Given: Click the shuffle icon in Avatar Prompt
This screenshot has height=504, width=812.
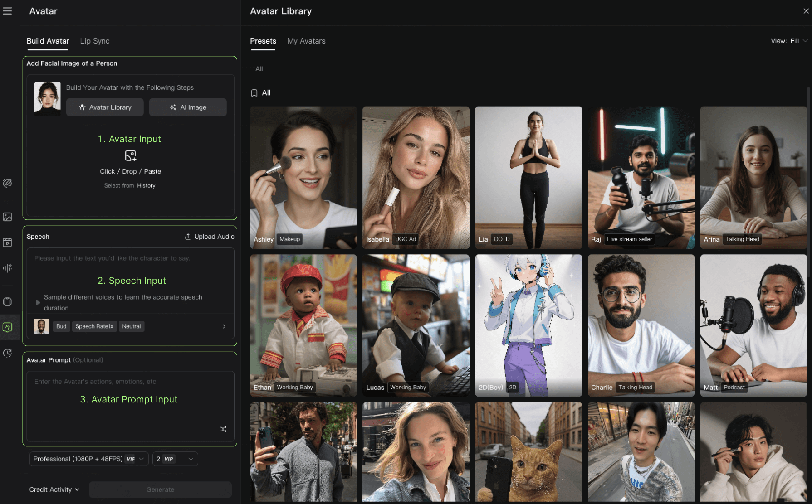Looking at the screenshot, I should (223, 429).
